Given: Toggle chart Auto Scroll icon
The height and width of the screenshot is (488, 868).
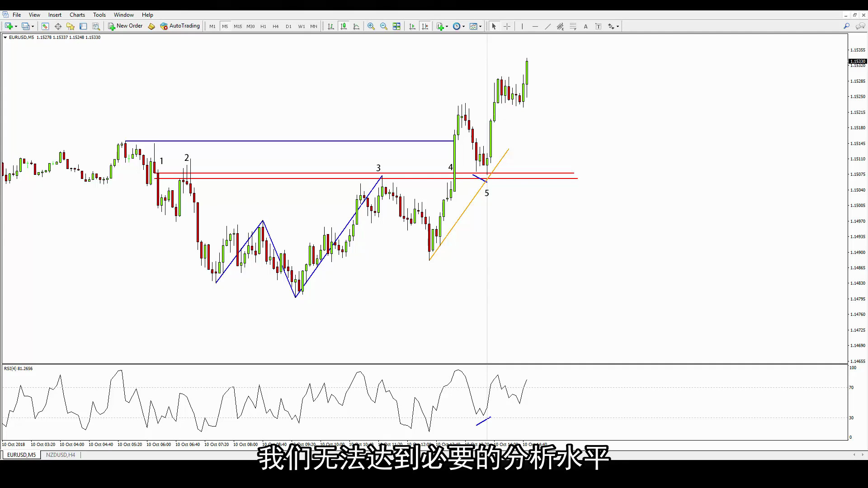Looking at the screenshot, I should [412, 26].
